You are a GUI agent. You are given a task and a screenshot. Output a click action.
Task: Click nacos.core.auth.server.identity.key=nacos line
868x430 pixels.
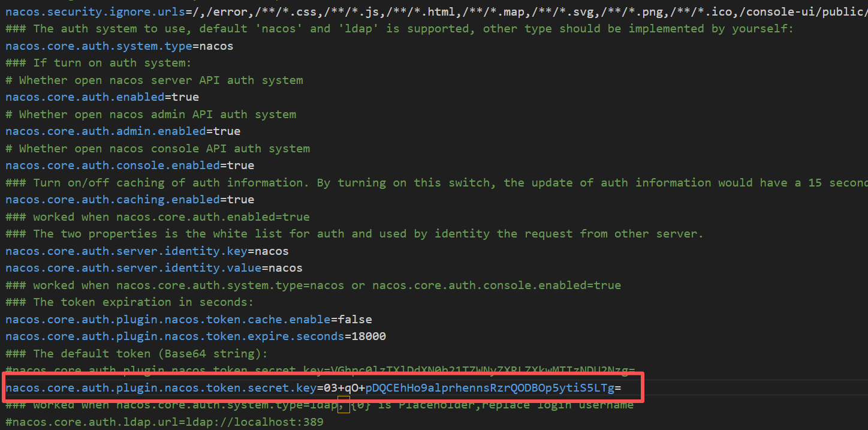click(147, 251)
